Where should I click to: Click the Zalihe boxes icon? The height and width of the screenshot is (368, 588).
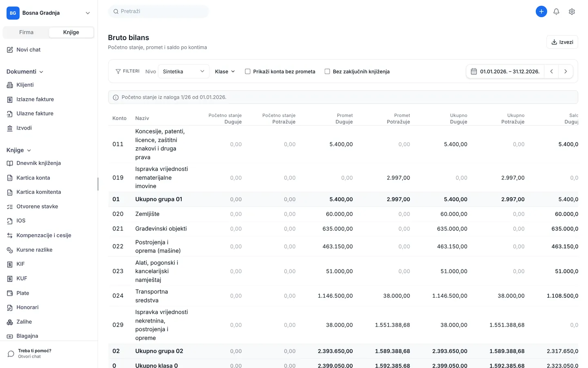pos(10,322)
